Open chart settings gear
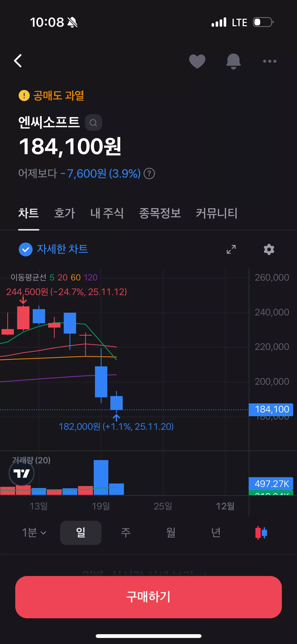This screenshot has width=297, height=644. pos(269,249)
